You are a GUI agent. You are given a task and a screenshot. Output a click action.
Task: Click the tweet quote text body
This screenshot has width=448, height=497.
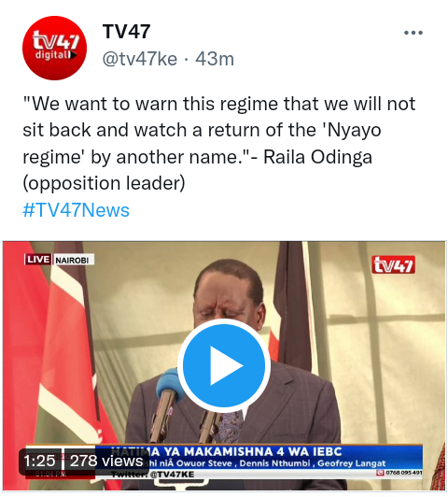click(x=218, y=143)
